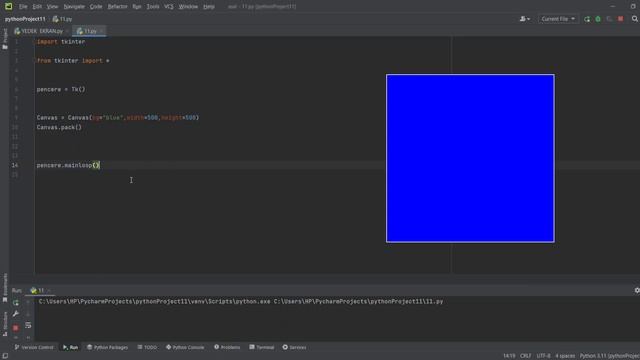Open the Bookmarks tool window sidebar button
This screenshot has width=640, height=360.
coord(5,288)
